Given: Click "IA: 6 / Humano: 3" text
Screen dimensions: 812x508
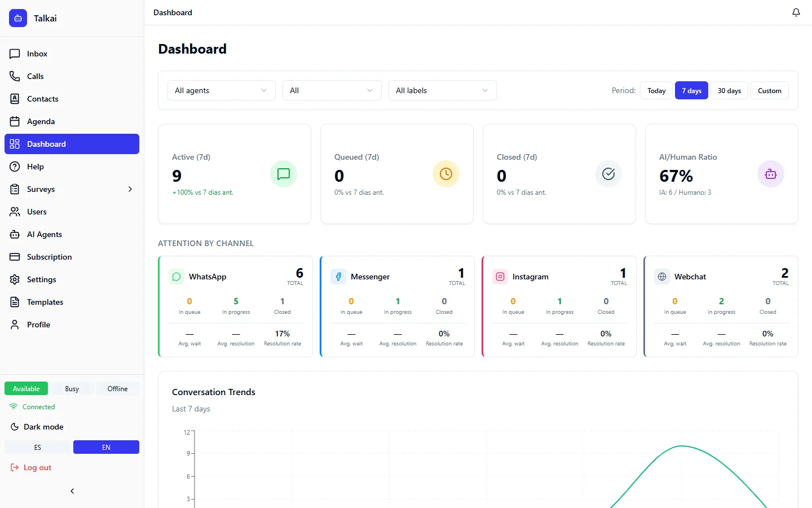Looking at the screenshot, I should click(x=685, y=192).
